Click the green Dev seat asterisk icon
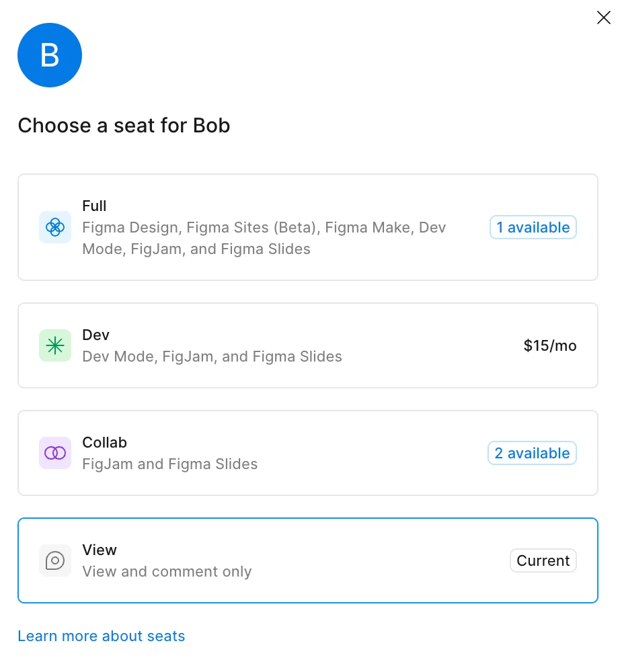Viewport: 620px width, 672px height. (55, 345)
